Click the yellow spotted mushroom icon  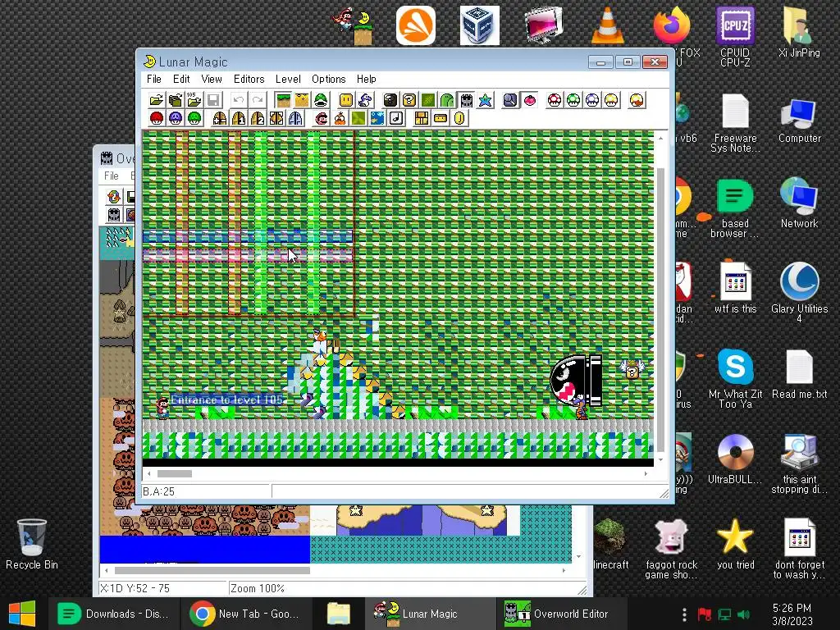pos(611,100)
